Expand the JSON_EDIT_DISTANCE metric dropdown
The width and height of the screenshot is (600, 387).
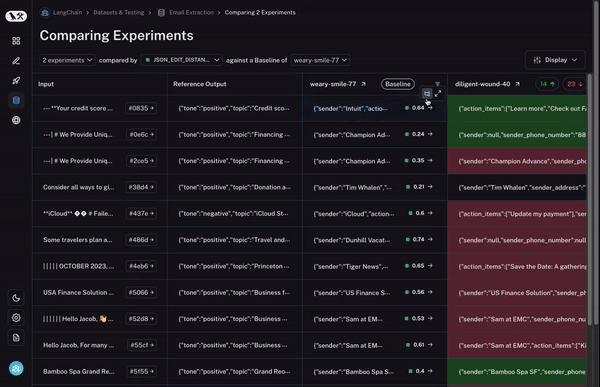(x=182, y=60)
